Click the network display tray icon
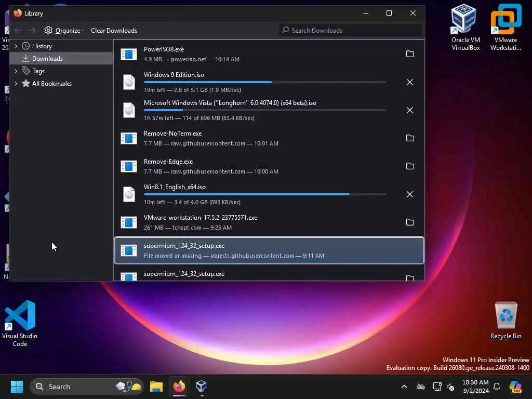 [x=437, y=387]
